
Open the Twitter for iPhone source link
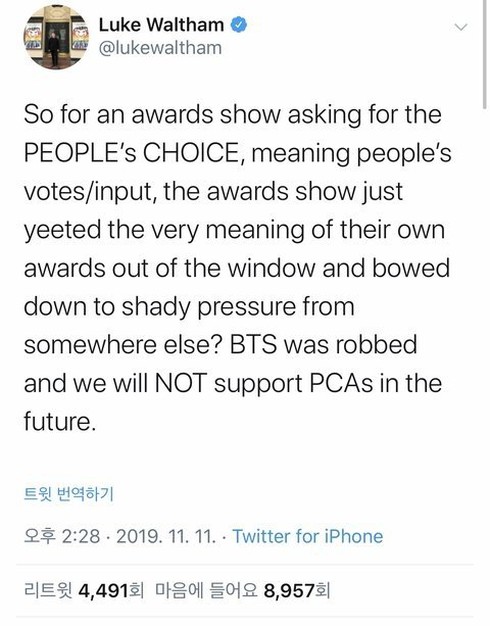click(307, 536)
